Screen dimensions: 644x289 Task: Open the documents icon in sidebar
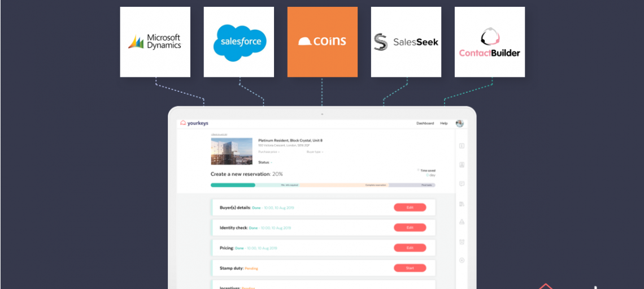(x=462, y=204)
